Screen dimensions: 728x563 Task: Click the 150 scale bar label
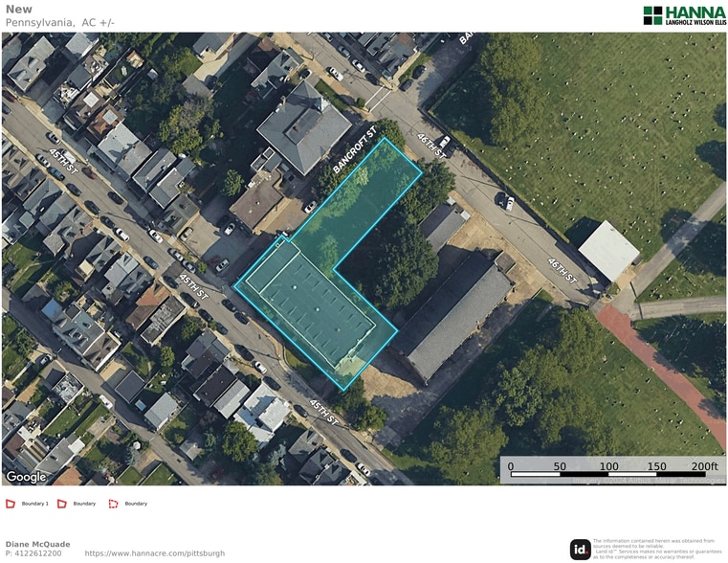(x=657, y=466)
